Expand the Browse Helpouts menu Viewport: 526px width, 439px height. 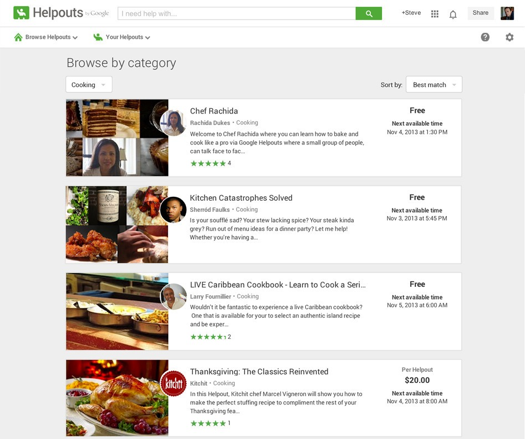[x=46, y=37]
